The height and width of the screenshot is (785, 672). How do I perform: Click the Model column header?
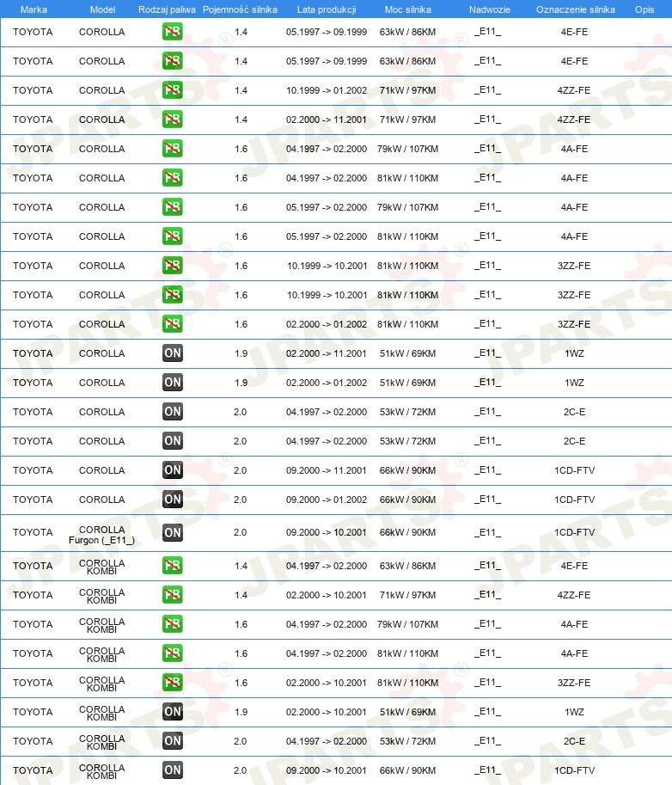102,9
